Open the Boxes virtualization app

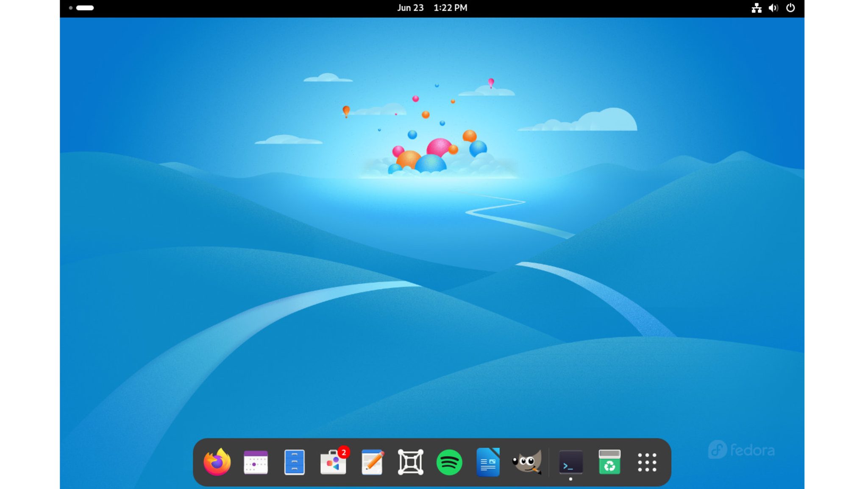coord(410,462)
